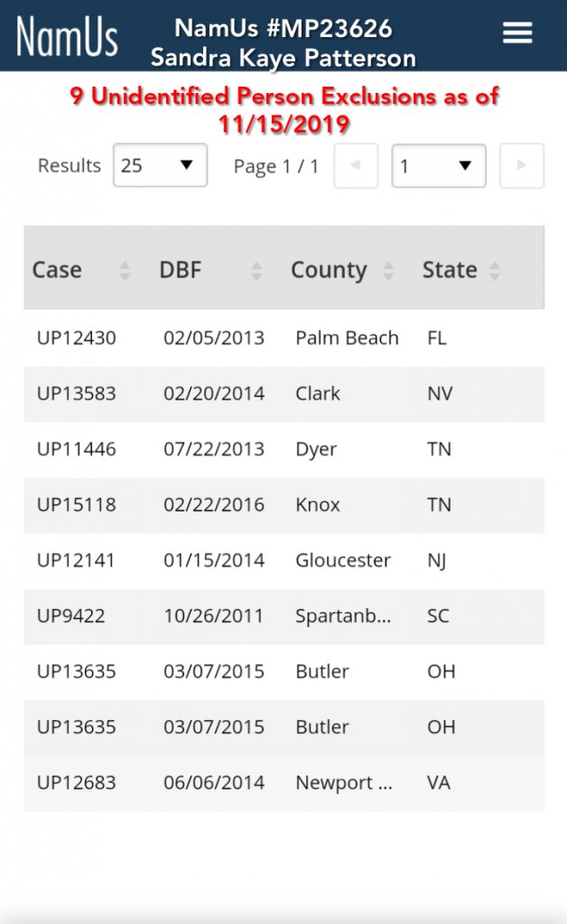The width and height of the screenshot is (567, 924).
Task: Go to the next results page
Action: [522, 166]
